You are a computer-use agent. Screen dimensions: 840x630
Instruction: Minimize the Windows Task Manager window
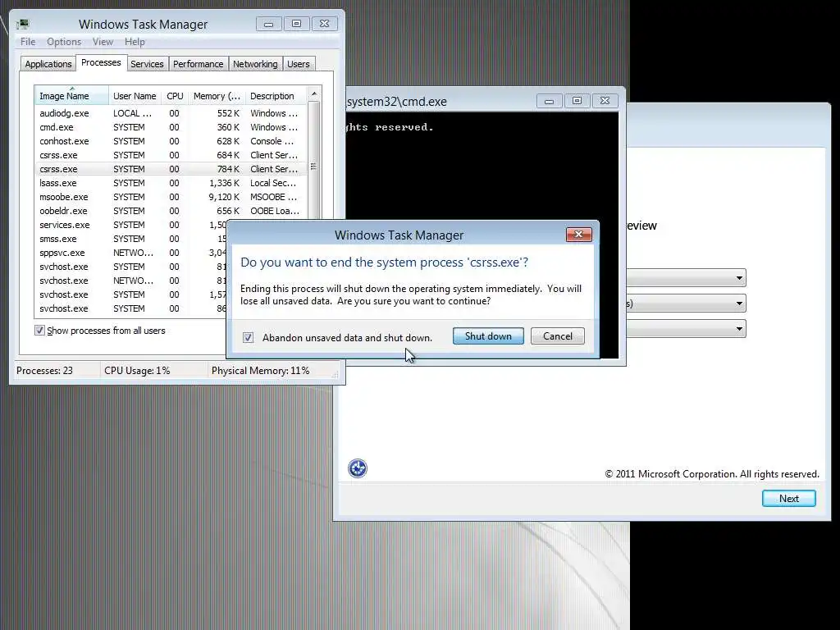[269, 24]
